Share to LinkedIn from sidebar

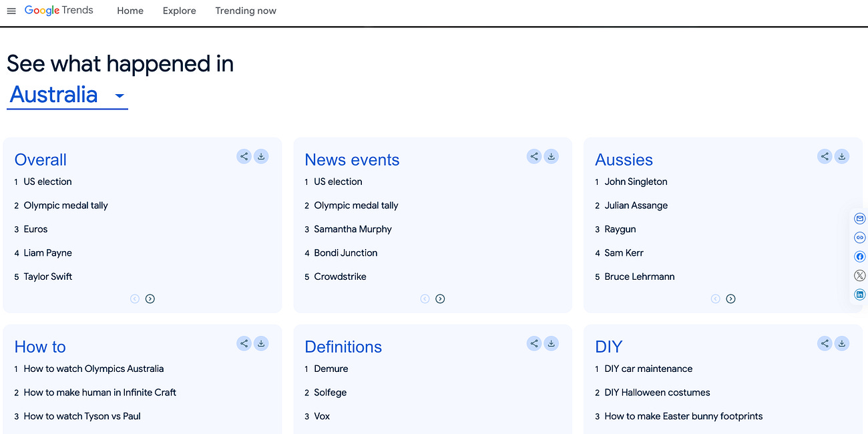click(x=859, y=294)
